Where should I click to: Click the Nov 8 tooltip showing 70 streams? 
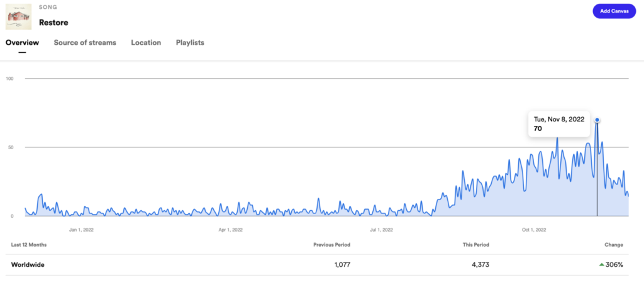pos(559,124)
